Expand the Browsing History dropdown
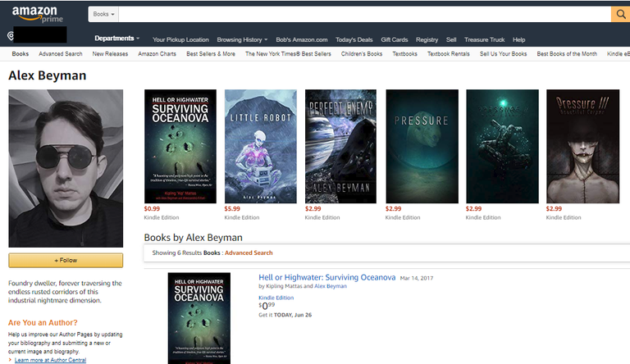Screen dimensions: 630x364 coord(242,39)
